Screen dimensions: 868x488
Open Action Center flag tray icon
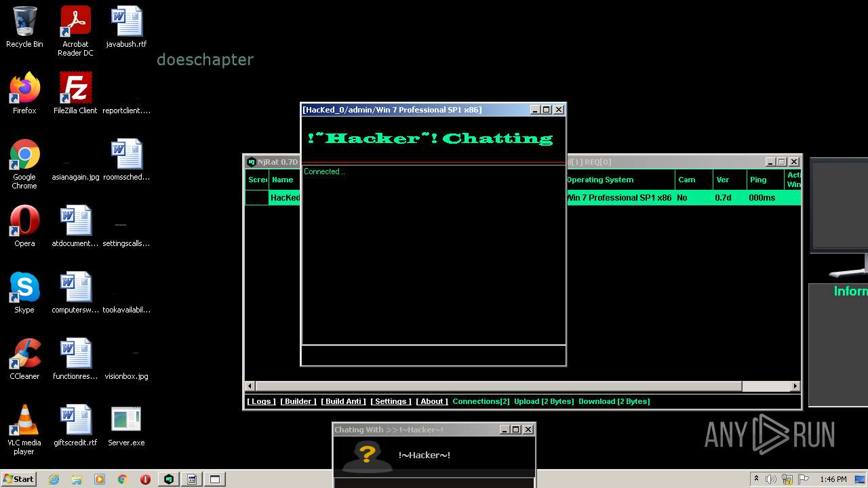pos(802,479)
